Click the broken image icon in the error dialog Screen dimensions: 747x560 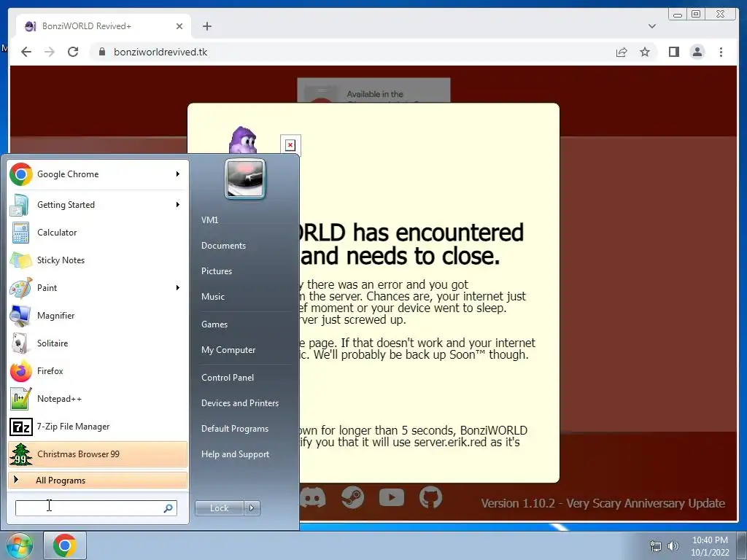click(x=290, y=145)
